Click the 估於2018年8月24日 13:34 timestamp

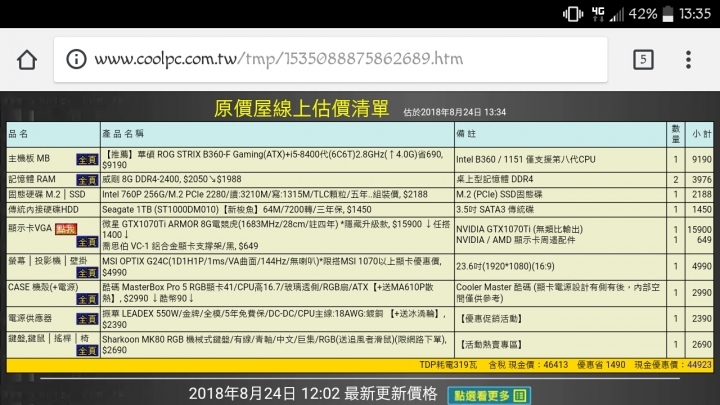[x=455, y=112]
